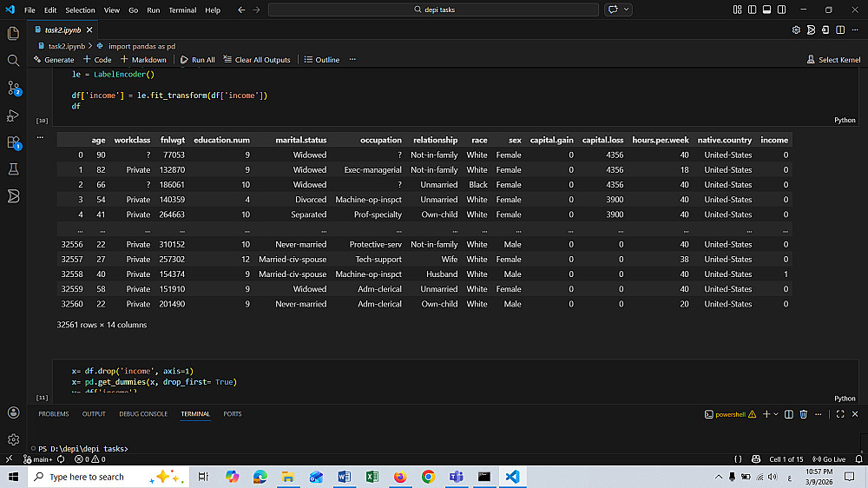
Task: Close the task2.ipynb tab
Action: point(89,30)
